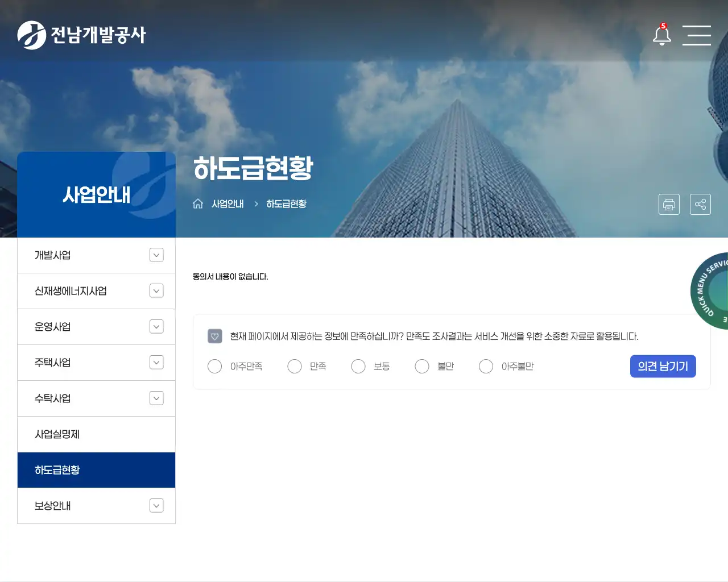
Task: Open the 주택사업 sidebar menu item
Action: (96, 363)
